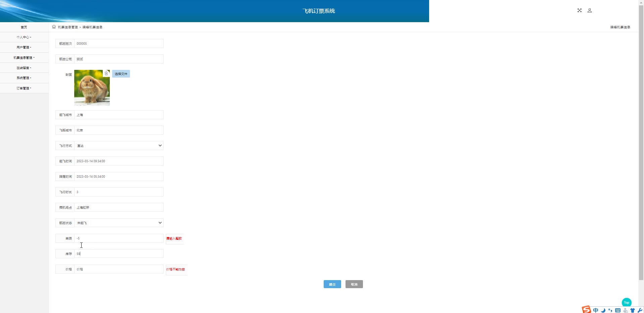The width and height of the screenshot is (644, 313).
Task: Focus the 飞抵城市 field with 北京
Action: coord(119,130)
